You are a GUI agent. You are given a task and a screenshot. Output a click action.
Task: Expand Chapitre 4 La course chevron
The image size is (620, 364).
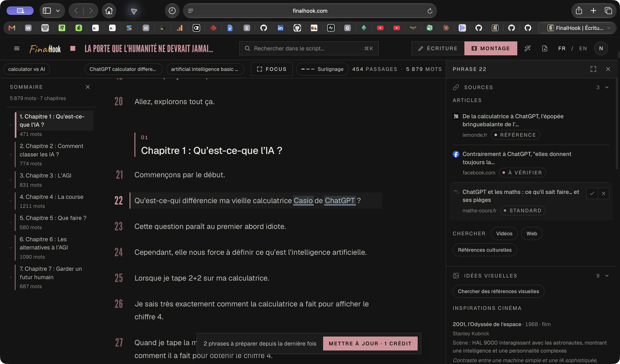click(x=11, y=201)
